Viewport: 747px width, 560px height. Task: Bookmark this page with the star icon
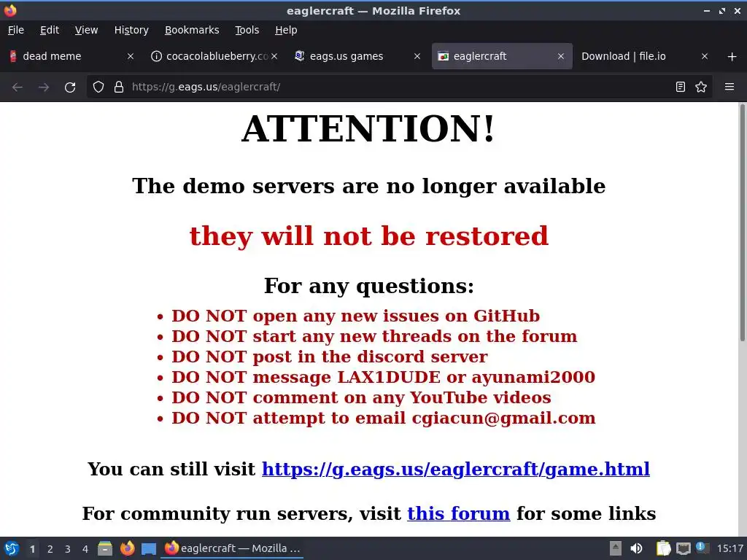tap(701, 87)
